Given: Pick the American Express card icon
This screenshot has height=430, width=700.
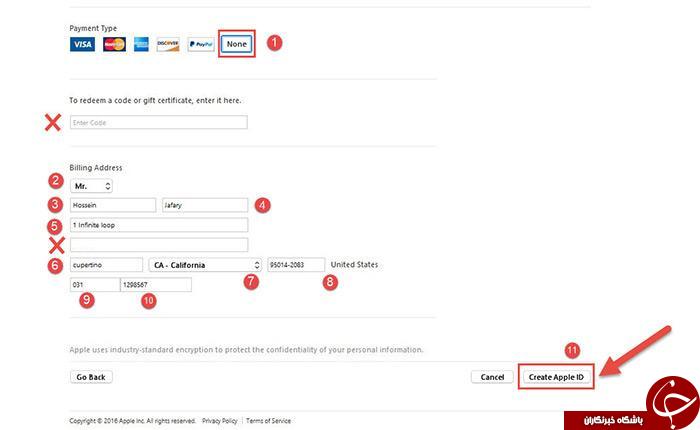Looking at the screenshot, I should (141, 44).
